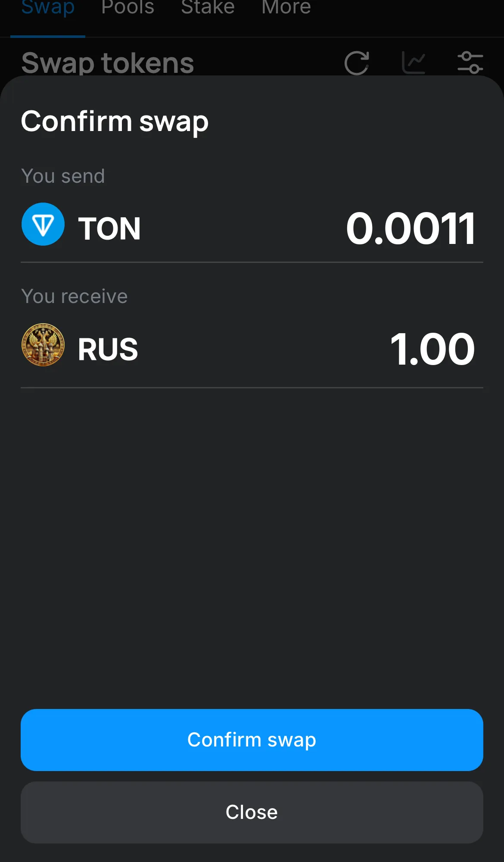Click the Swap tokens page heading

click(x=108, y=63)
